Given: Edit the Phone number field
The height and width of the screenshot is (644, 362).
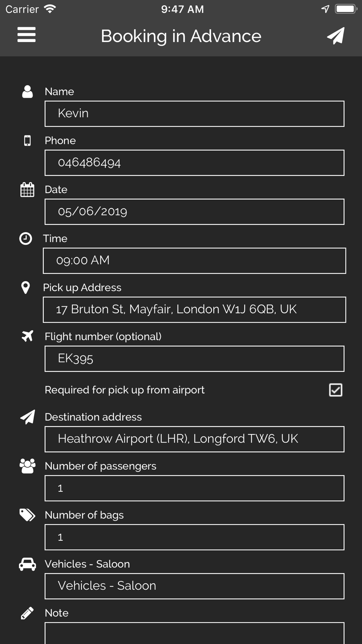Looking at the screenshot, I should (x=194, y=163).
